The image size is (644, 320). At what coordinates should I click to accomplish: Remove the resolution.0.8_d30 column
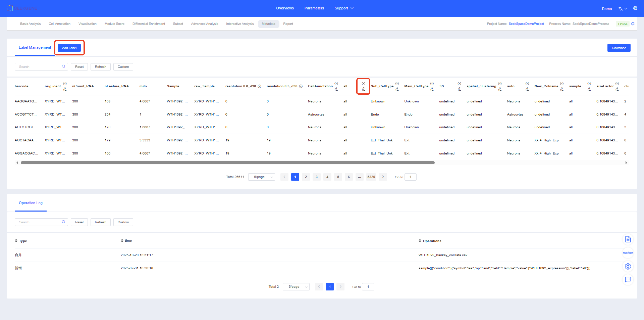[259, 86]
